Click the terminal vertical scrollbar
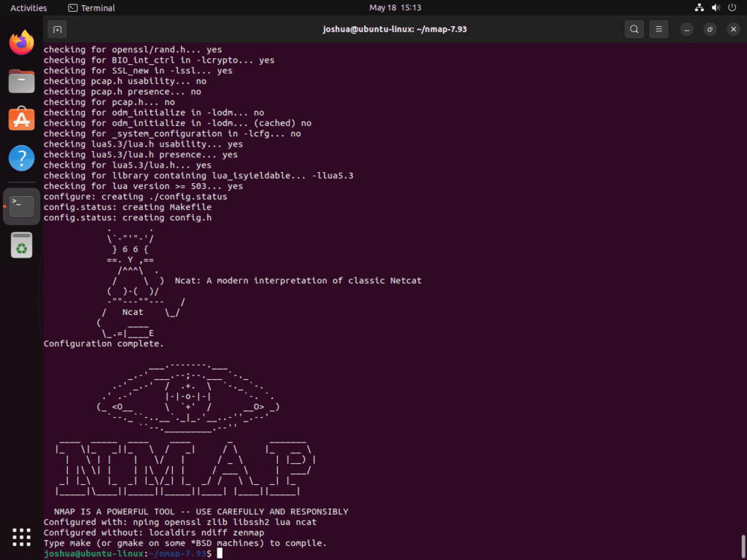The width and height of the screenshot is (747, 560). click(x=743, y=544)
